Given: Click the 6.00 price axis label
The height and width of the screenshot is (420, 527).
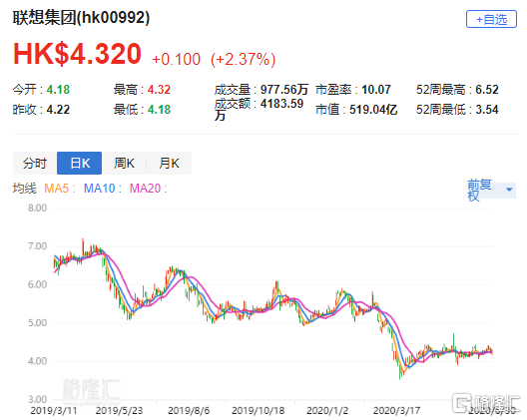Looking at the screenshot, I should (37, 284).
